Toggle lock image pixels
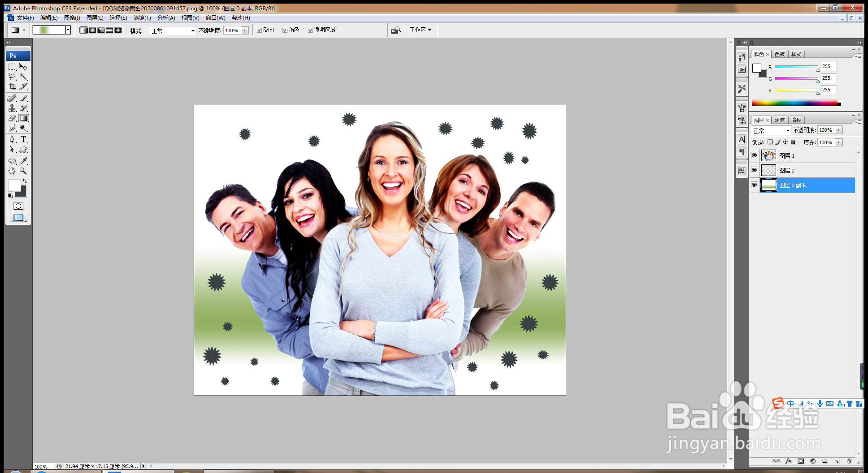868x473 pixels. [x=778, y=142]
